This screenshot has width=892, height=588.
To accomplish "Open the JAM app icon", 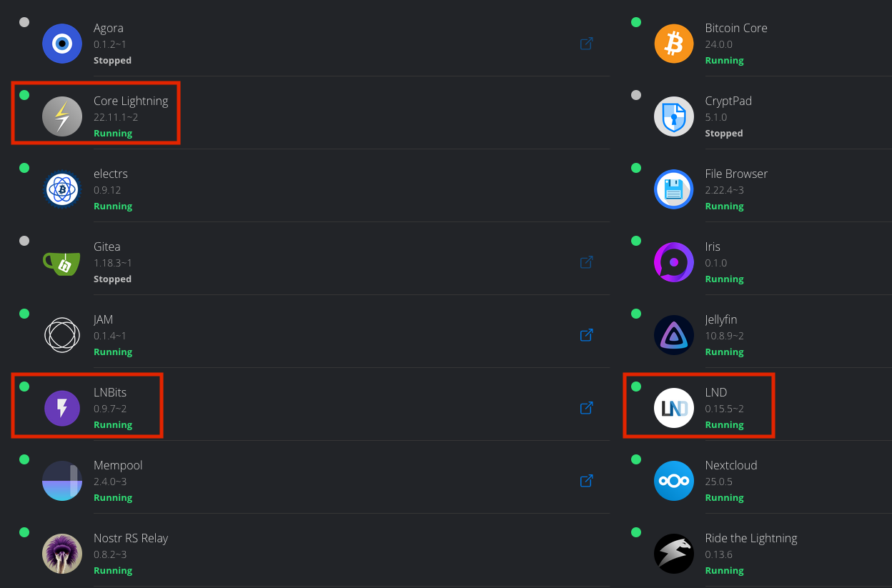I will pos(62,335).
